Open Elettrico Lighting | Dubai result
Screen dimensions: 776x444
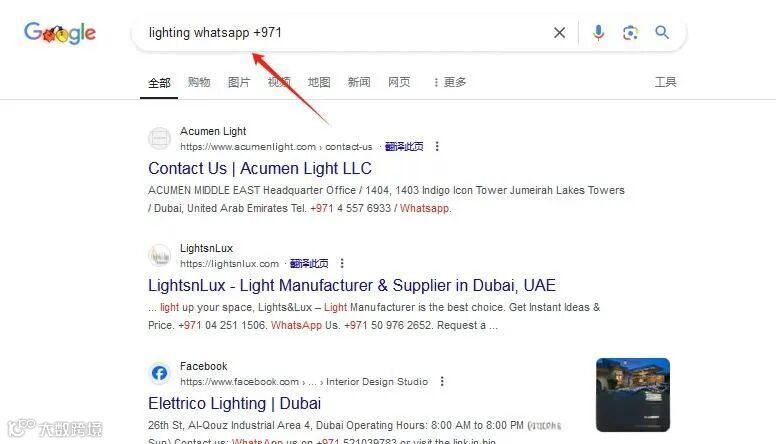[235, 403]
